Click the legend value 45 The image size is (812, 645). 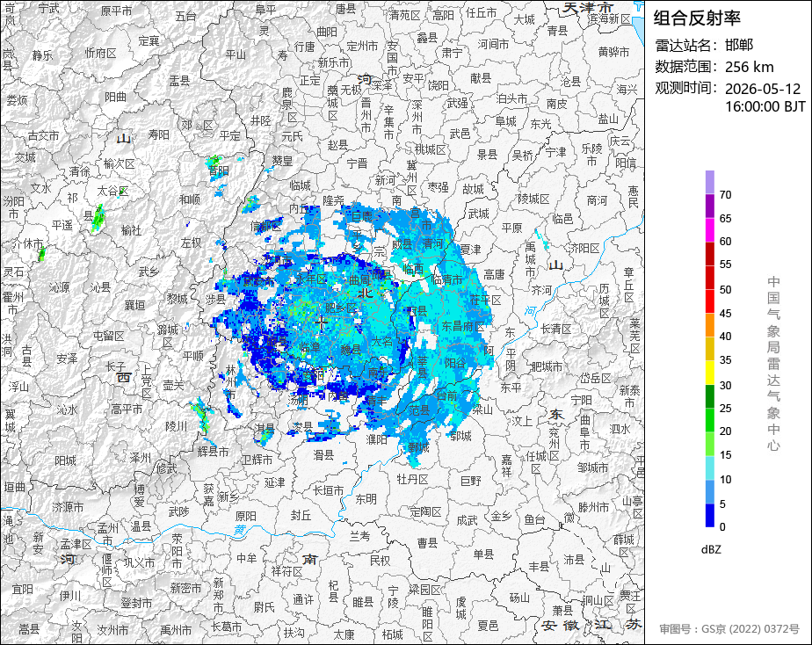click(726, 314)
